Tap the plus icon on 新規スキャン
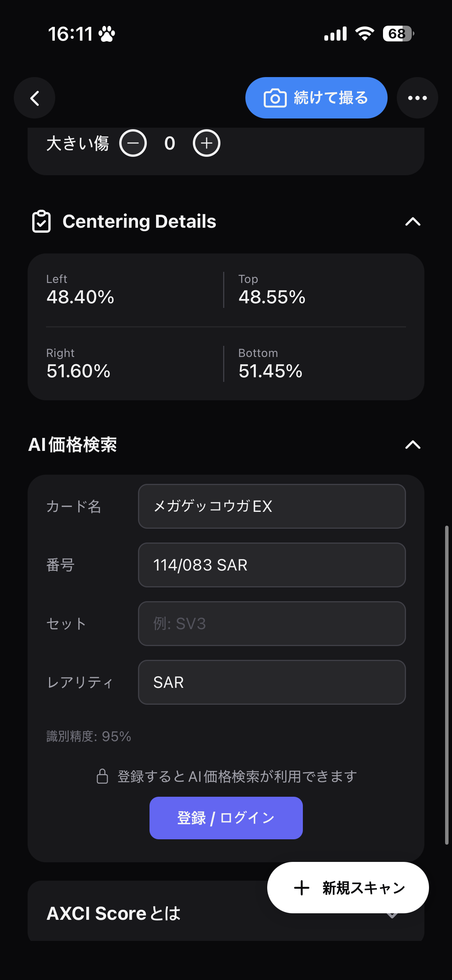The height and width of the screenshot is (980, 452). coord(302,888)
